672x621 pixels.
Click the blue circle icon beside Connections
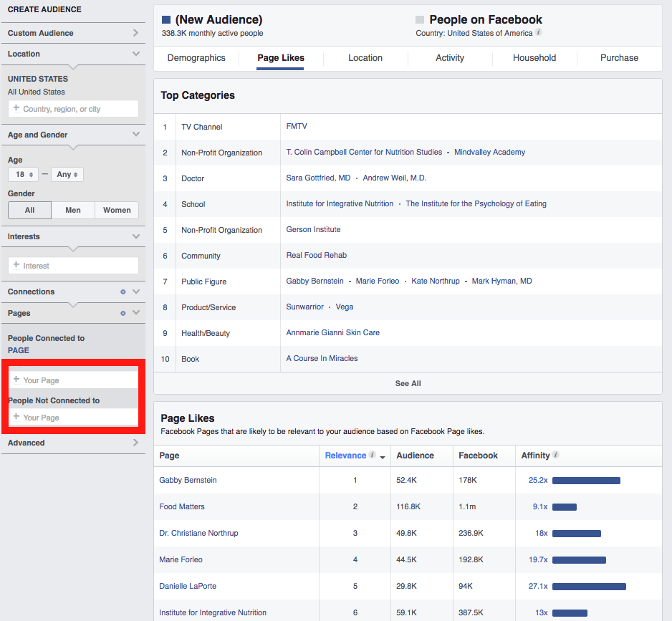point(122,292)
